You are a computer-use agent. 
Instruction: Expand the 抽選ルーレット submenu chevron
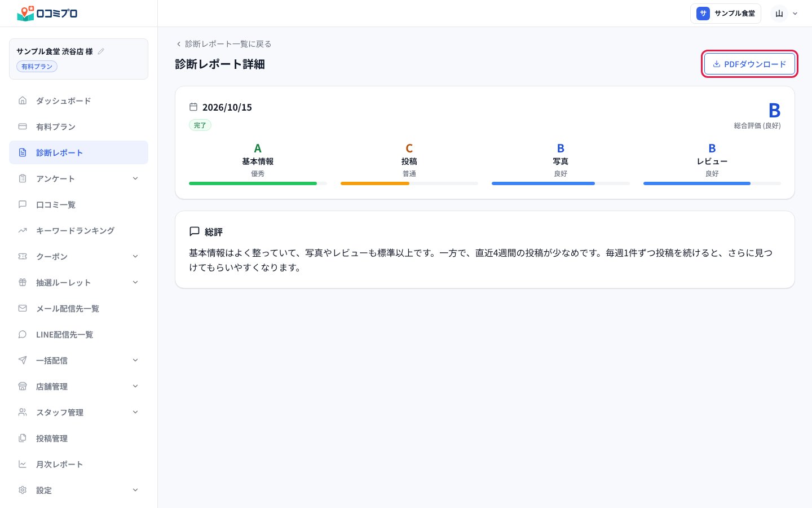(135, 282)
